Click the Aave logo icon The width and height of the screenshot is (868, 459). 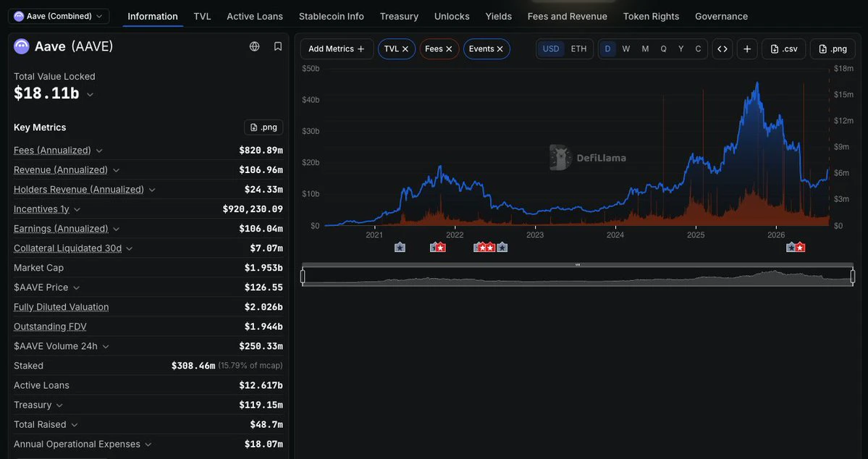tap(22, 46)
